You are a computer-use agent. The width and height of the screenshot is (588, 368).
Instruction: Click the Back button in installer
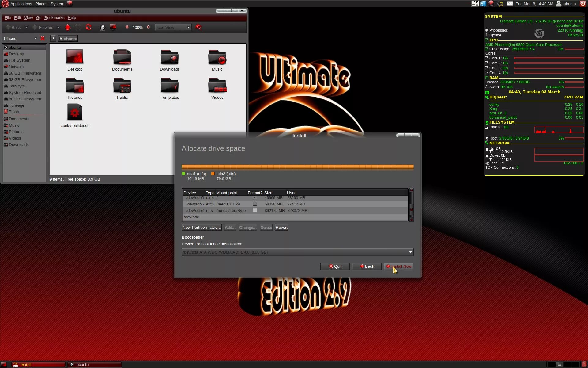[367, 266]
